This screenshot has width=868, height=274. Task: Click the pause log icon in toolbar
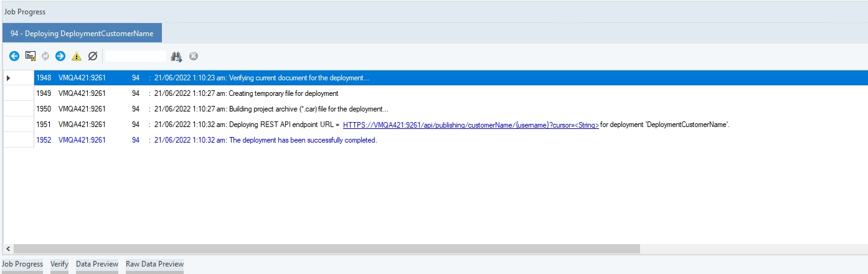(30, 56)
